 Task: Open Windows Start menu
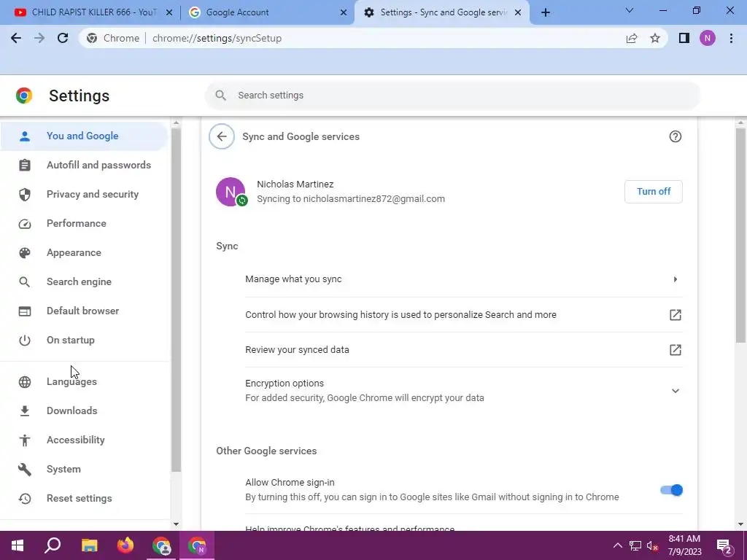coord(18,545)
